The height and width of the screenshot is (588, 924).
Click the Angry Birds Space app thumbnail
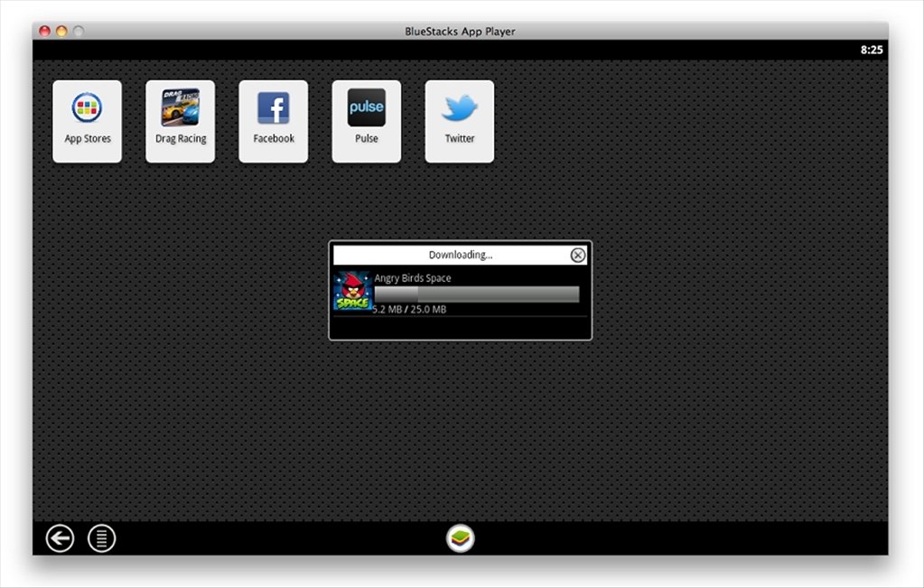[352, 291]
